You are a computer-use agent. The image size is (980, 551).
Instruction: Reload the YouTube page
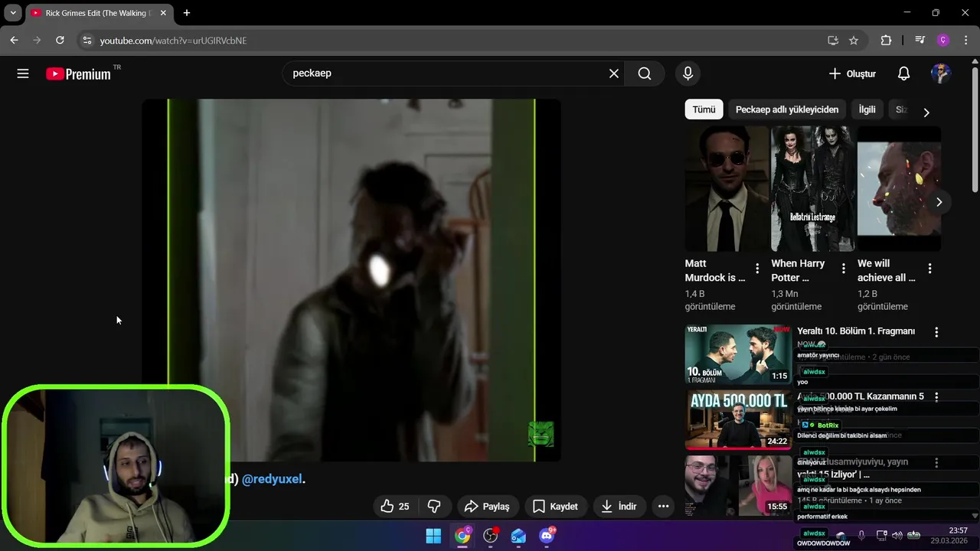pos(60,40)
